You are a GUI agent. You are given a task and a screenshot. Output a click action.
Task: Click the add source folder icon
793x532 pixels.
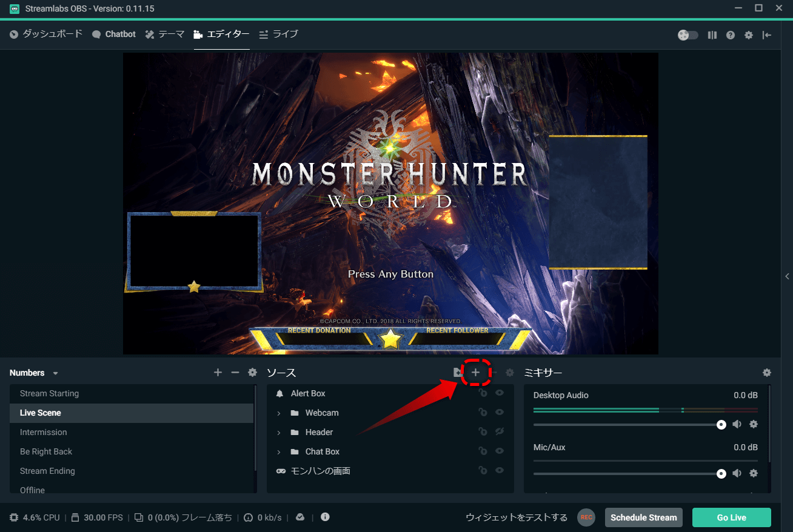tap(458, 373)
